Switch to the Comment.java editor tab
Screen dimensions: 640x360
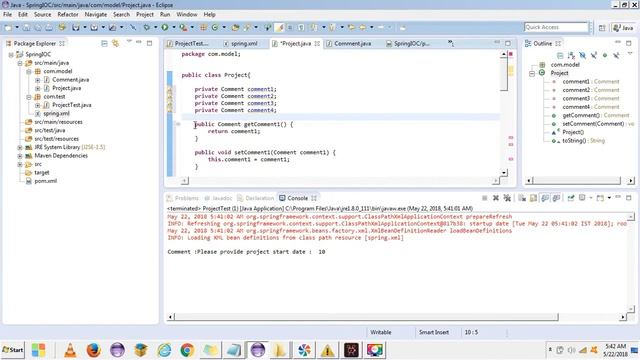point(352,43)
